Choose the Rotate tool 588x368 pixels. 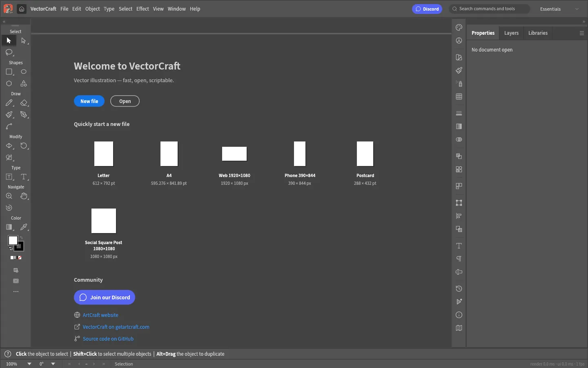24,146
